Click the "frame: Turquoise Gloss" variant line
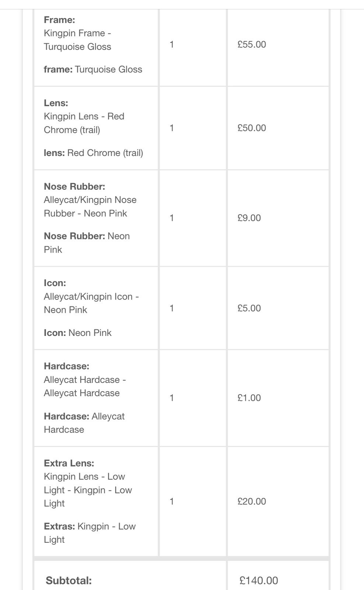Viewport: 364px width, 590px height. click(93, 69)
